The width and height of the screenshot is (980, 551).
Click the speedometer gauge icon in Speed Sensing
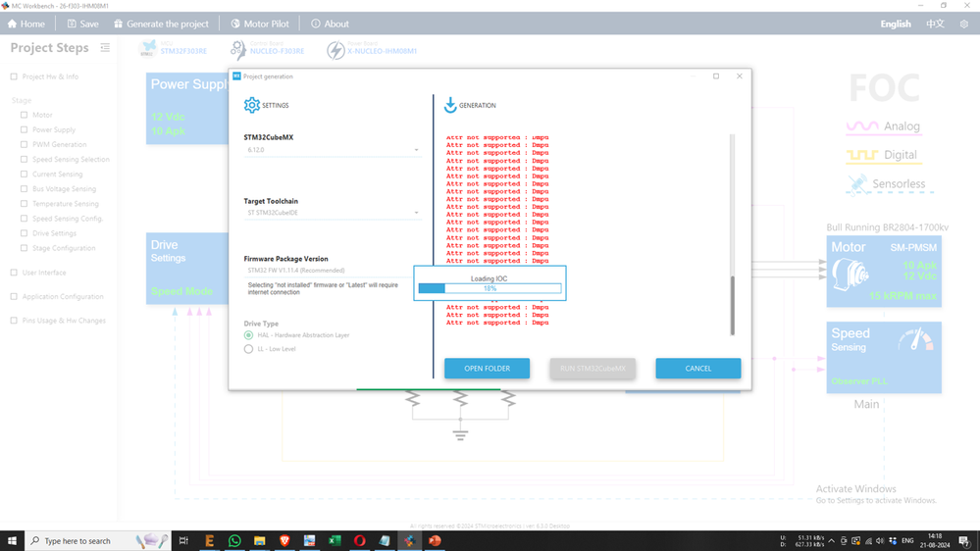pos(915,339)
